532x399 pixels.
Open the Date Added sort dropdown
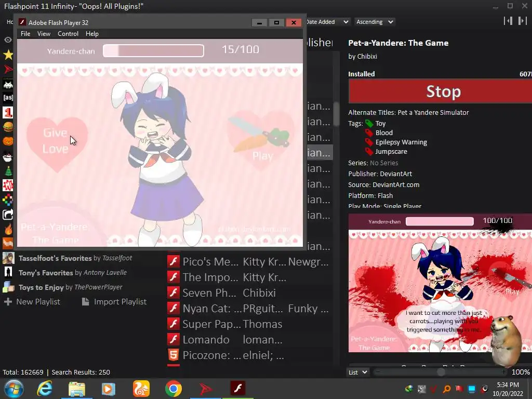[327, 22]
